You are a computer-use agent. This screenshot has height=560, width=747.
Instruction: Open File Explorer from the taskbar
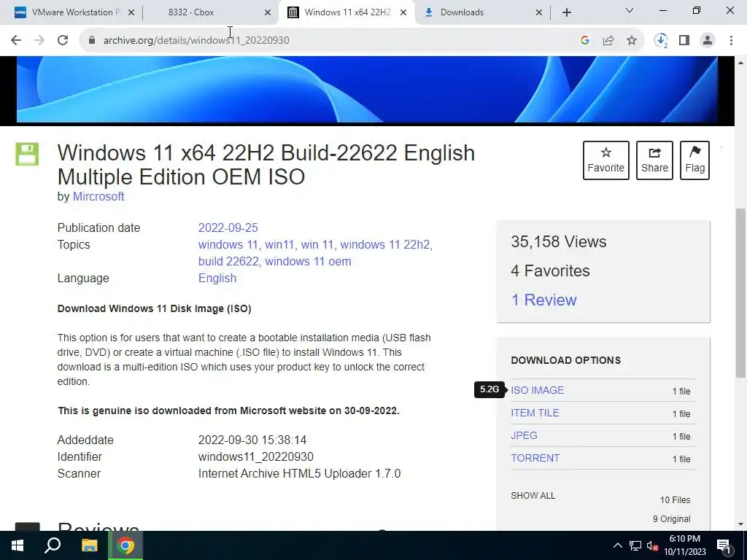coord(89,545)
